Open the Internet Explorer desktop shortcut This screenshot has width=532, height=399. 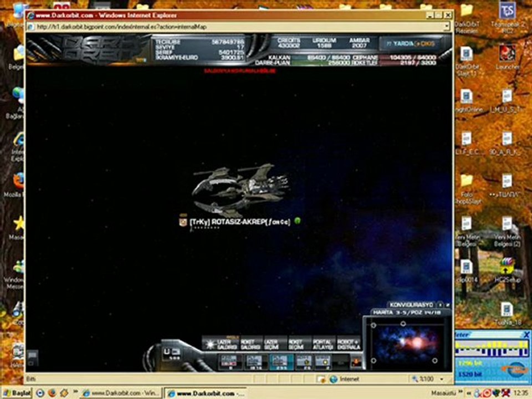pos(18,146)
